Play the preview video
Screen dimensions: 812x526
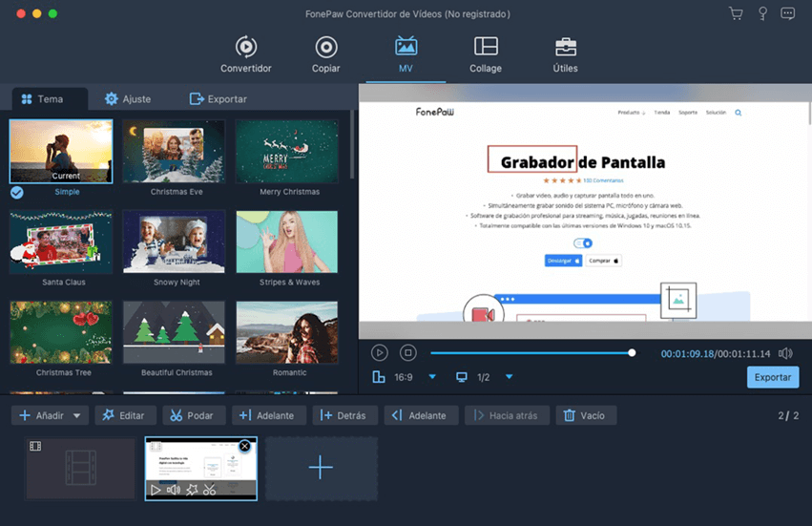[380, 353]
